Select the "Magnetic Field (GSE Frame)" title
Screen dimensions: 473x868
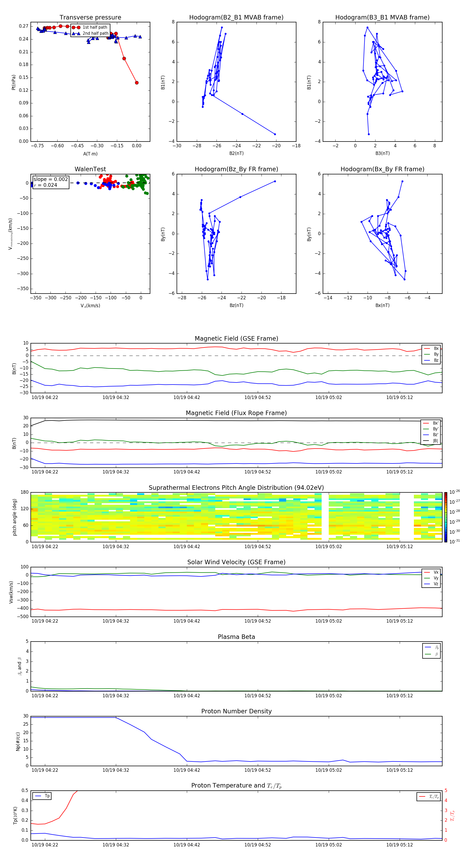(x=236, y=339)
